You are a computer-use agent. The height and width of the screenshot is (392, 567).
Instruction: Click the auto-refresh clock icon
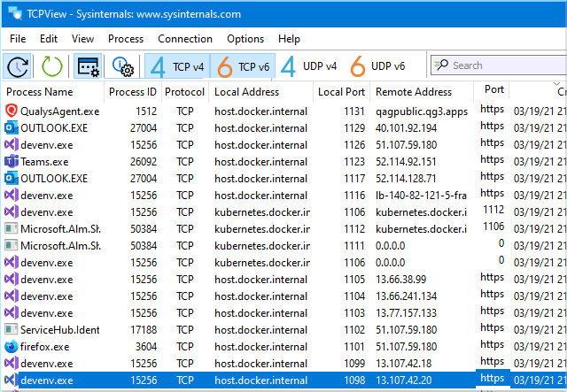click(x=18, y=66)
